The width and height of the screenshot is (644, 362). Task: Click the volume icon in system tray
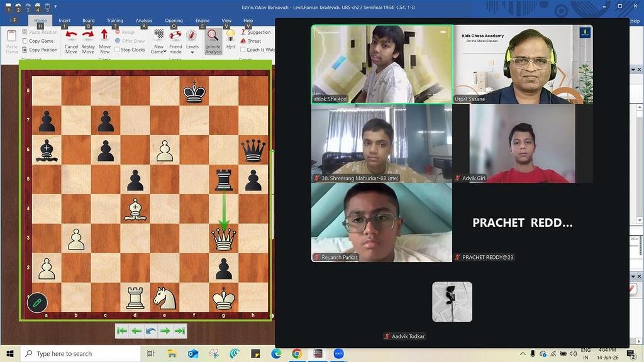pos(573,353)
